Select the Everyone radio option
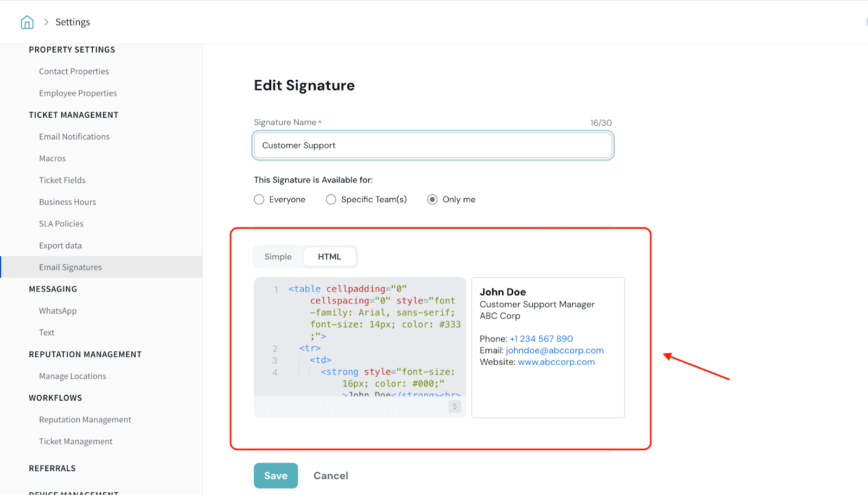Viewport: 868px width, 495px height. point(259,200)
